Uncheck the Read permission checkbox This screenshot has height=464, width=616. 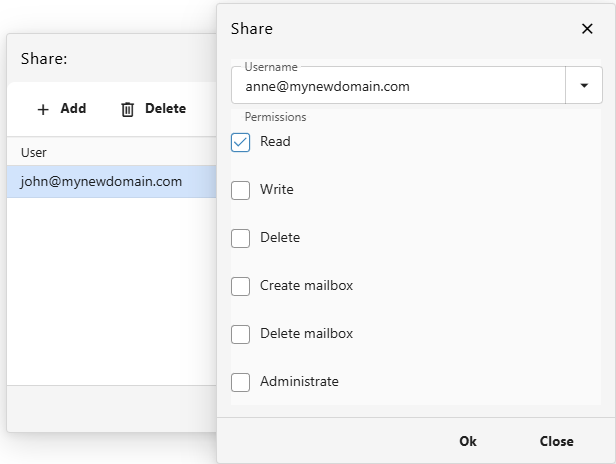click(x=240, y=142)
